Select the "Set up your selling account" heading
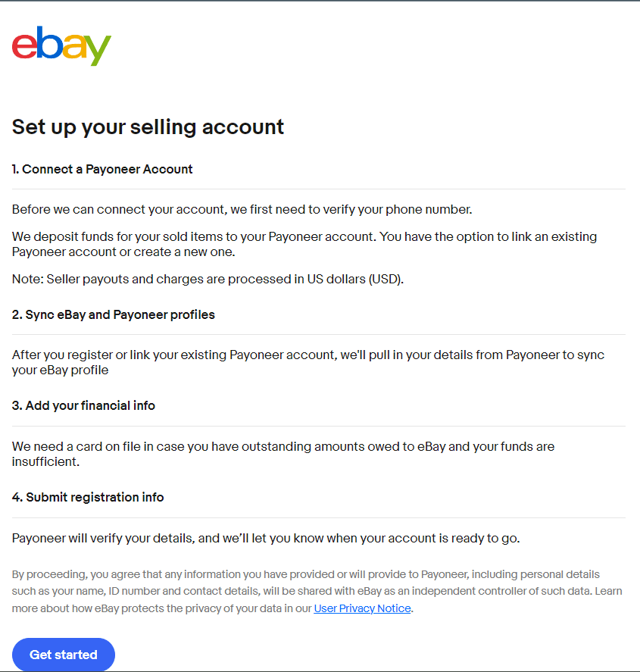640x672 pixels. click(148, 127)
